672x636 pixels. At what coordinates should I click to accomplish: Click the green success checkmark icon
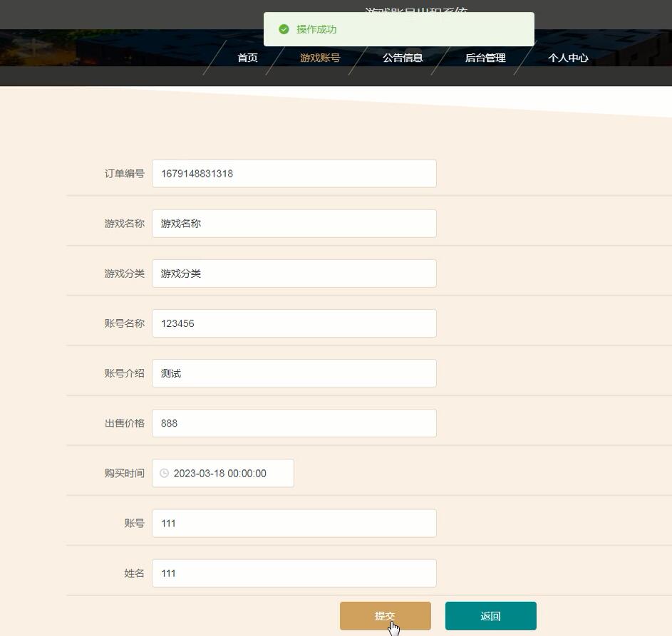tap(284, 29)
